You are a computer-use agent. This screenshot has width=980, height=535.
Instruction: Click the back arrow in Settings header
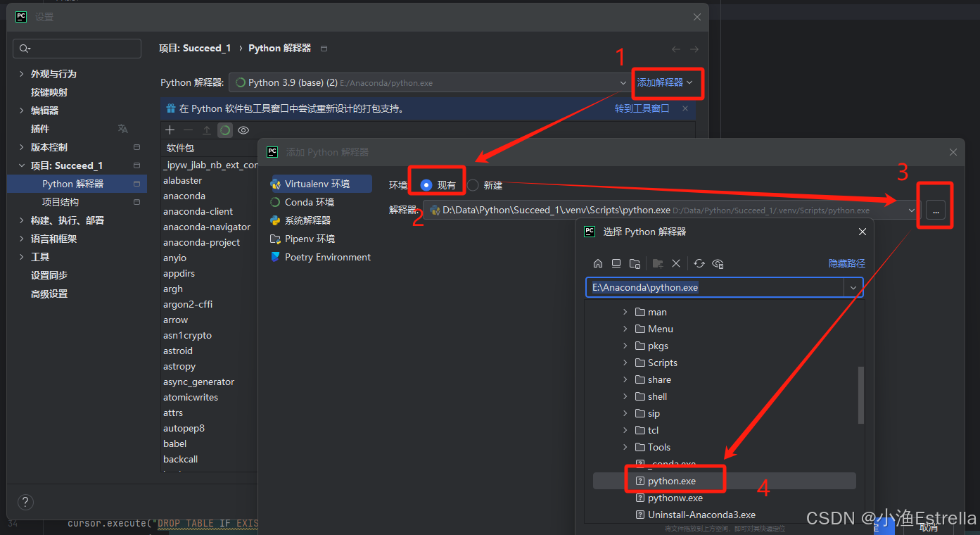[x=676, y=49]
